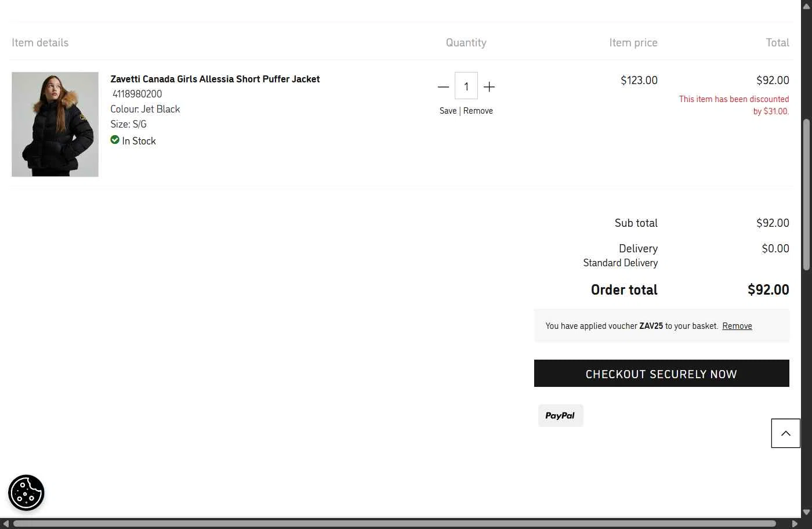Screen dimensions: 812x529
Task: Click the horizontal scrollbar left arrow
Action: (x=5, y=523)
